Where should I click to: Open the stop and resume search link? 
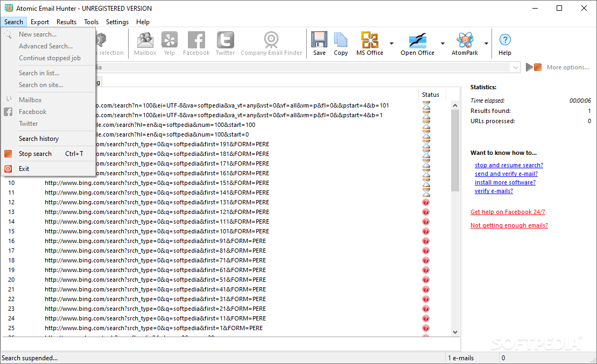click(508, 165)
